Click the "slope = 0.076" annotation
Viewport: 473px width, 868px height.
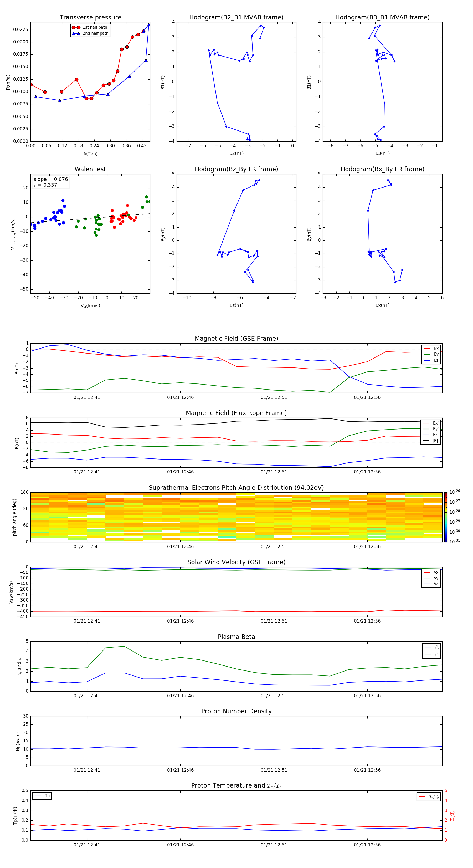[x=51, y=179]
